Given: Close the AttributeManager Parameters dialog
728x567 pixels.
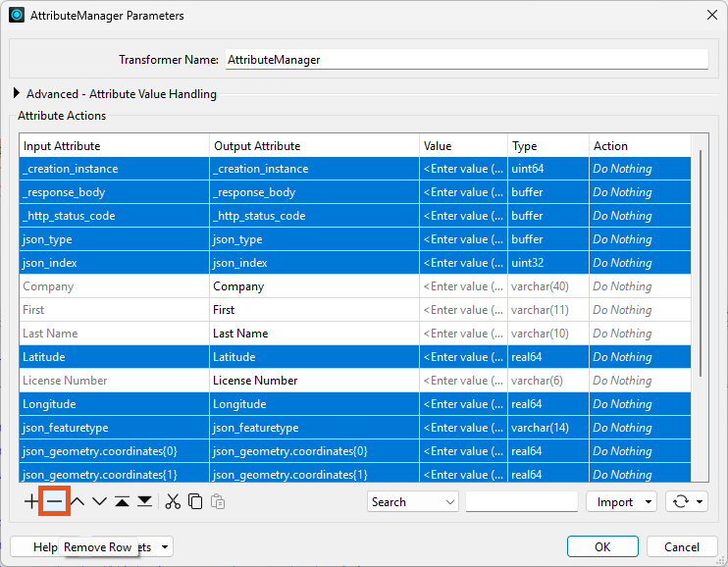Looking at the screenshot, I should pyautogui.click(x=712, y=15).
